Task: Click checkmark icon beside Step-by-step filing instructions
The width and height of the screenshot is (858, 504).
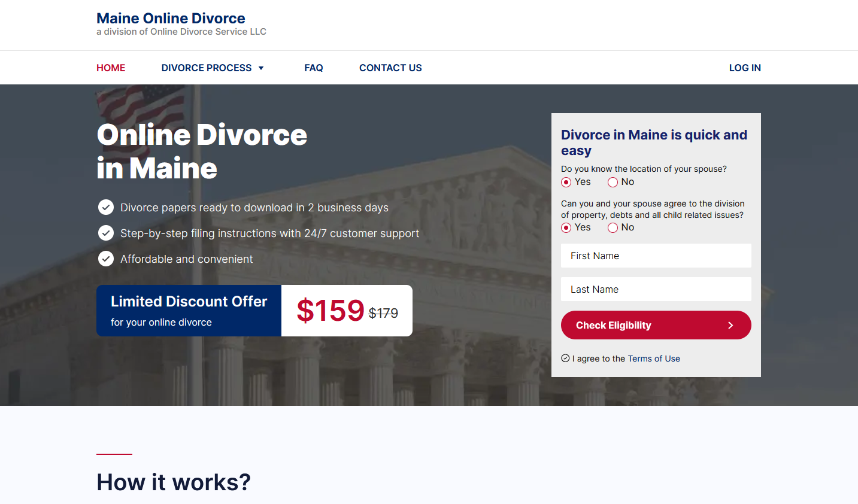Action: click(106, 233)
